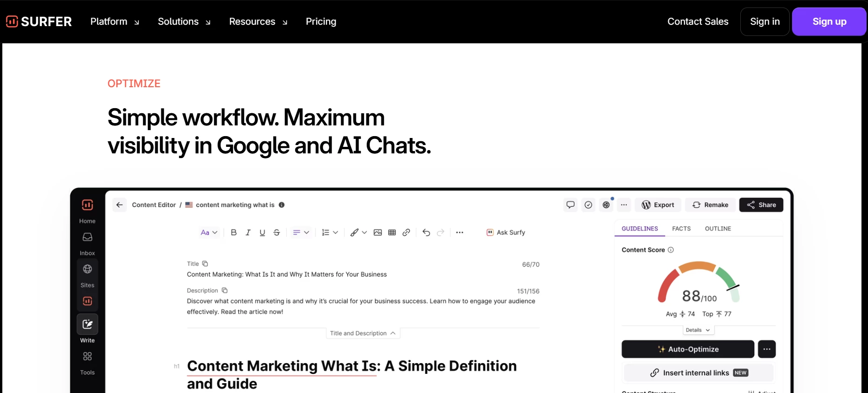Click the H1 heading Content Marketing What Is
Viewport: 868px width, 393px height.
pyautogui.click(x=351, y=375)
